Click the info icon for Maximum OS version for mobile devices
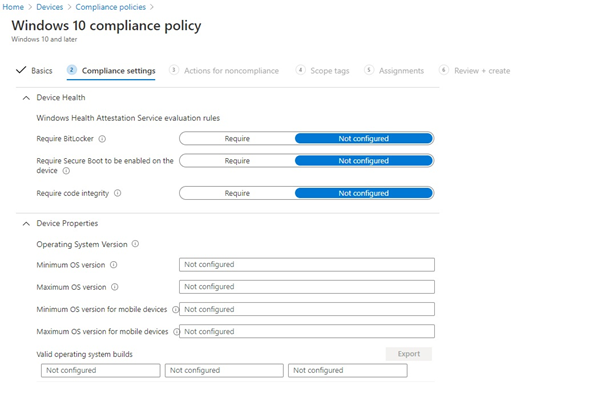The image size is (602, 395). tap(176, 332)
